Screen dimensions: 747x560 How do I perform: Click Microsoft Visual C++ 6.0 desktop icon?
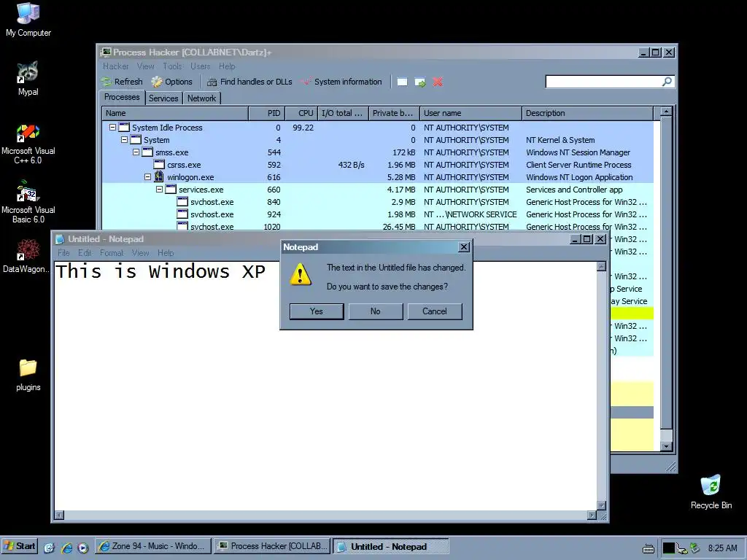(28, 144)
